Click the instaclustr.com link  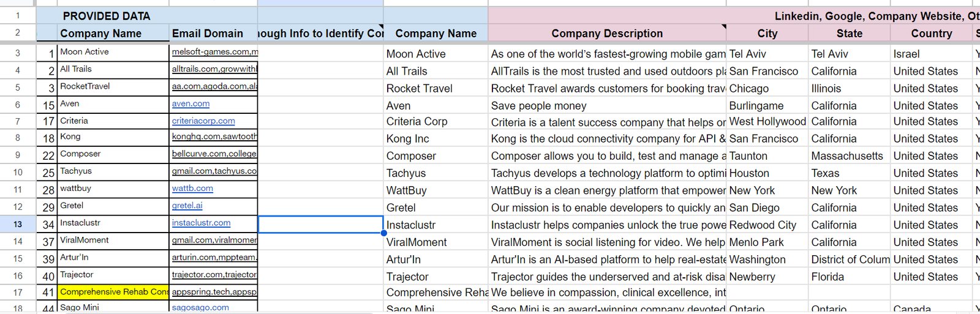click(201, 223)
